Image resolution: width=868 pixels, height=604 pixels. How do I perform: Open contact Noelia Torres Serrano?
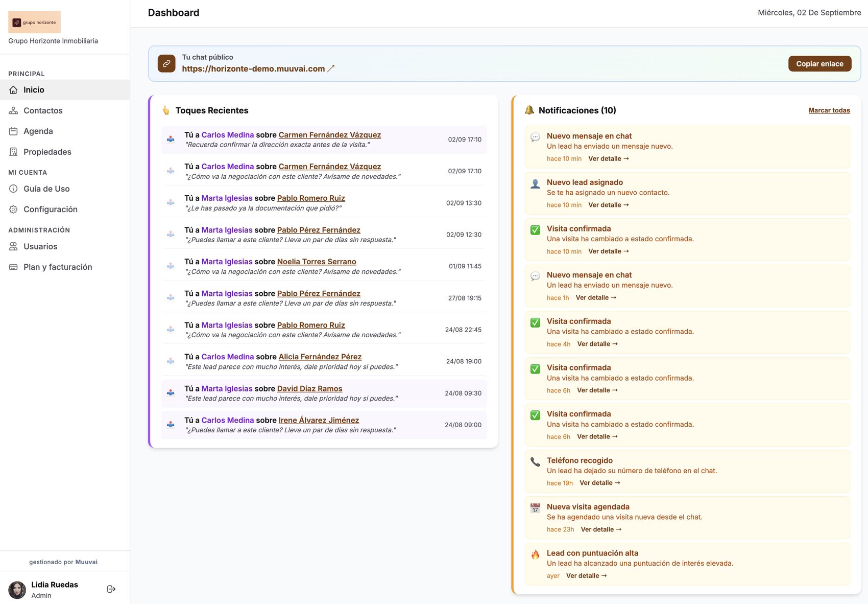point(317,262)
